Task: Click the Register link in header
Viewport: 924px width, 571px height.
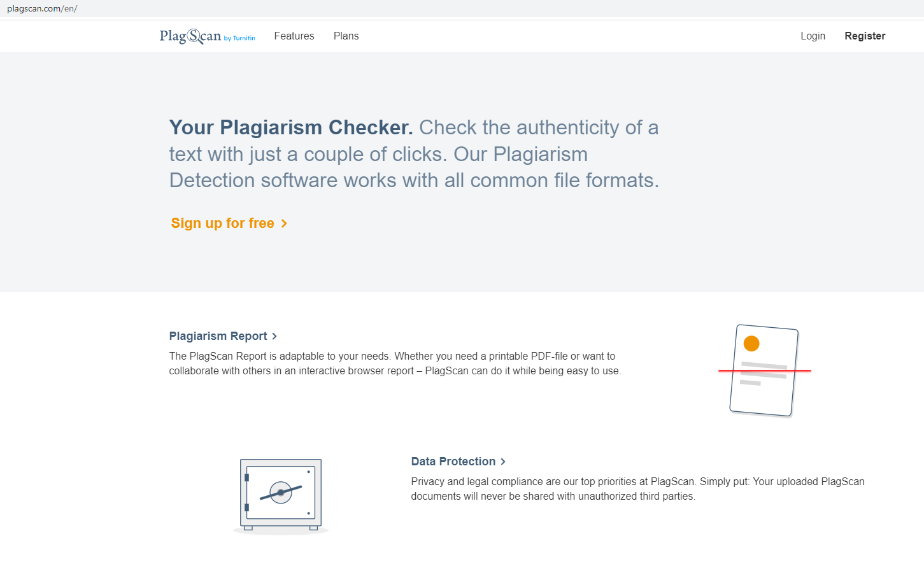Action: tap(865, 36)
